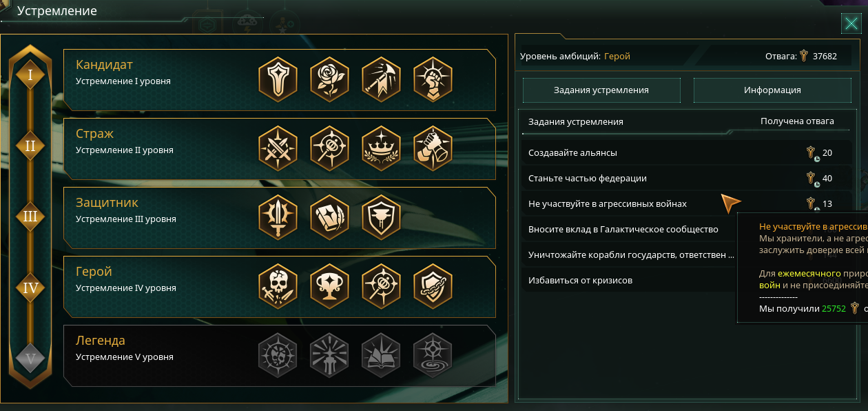The height and width of the screenshot is (411, 868).
Task: Close the Устремление window
Action: click(850, 25)
